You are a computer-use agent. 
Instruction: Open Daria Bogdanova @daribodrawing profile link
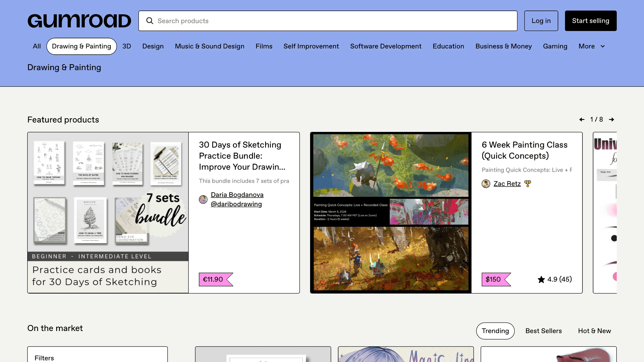237,199
